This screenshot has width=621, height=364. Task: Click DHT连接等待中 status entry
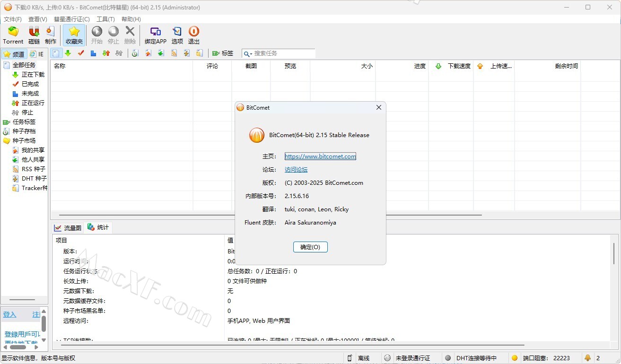(476, 358)
